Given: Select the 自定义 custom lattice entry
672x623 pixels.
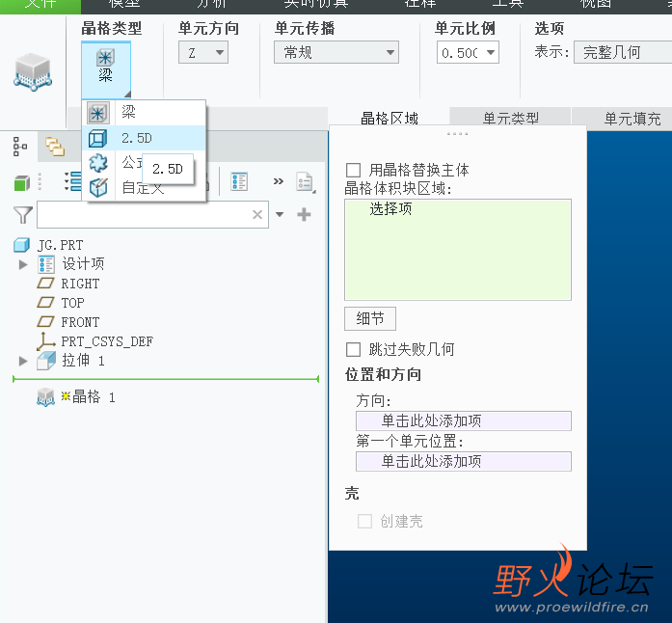Looking at the screenshot, I should (143, 187).
